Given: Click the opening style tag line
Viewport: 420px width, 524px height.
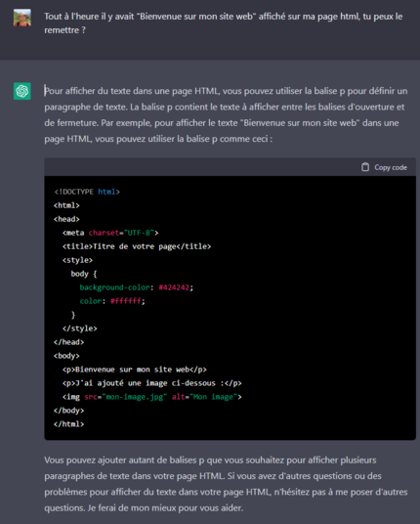Looking at the screenshot, I should 77,260.
